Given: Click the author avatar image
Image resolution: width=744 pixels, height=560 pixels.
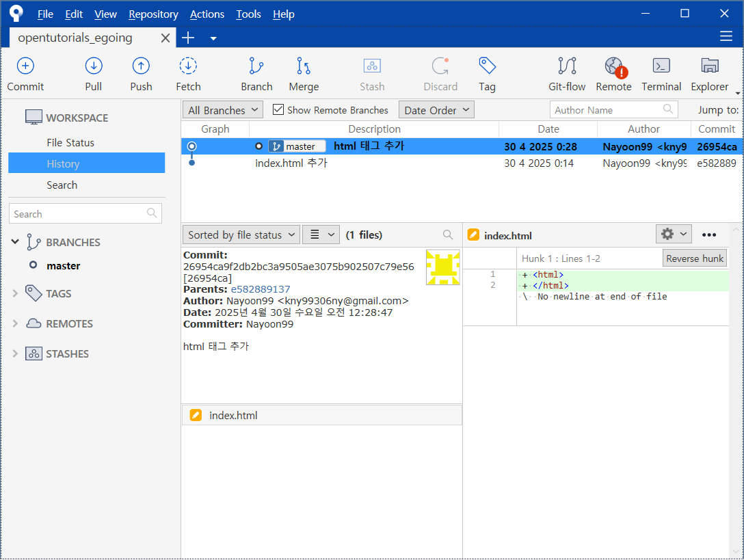Looking at the screenshot, I should (442, 267).
